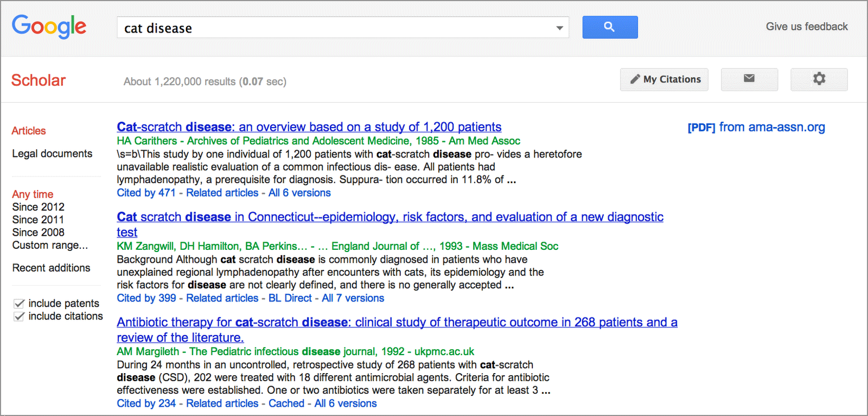Open the gear settings icon
The height and width of the screenshot is (416, 868).
point(819,79)
